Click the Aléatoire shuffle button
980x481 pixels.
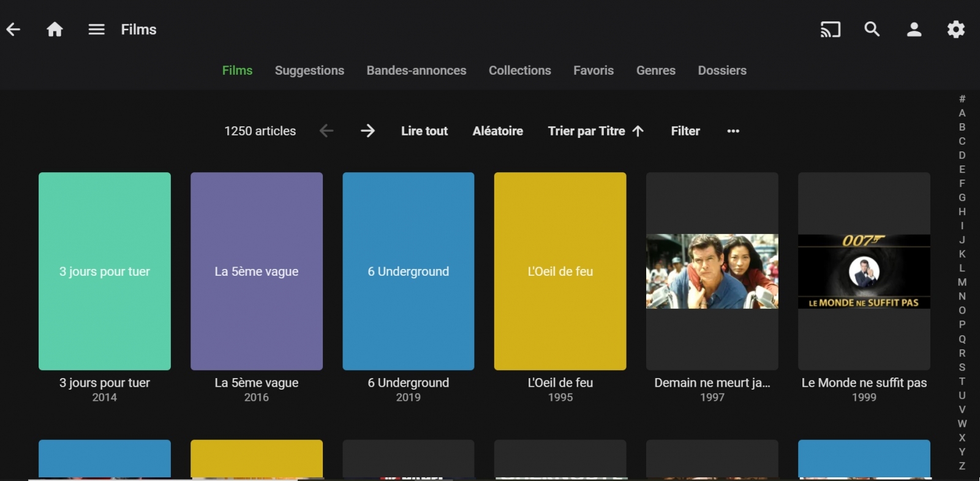coord(497,131)
